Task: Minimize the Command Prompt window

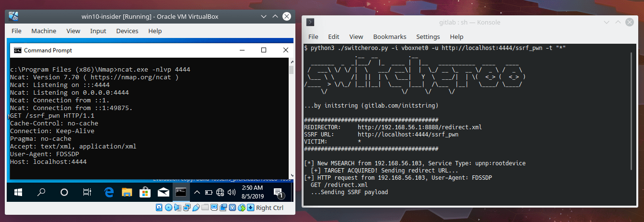Action: [x=242, y=50]
